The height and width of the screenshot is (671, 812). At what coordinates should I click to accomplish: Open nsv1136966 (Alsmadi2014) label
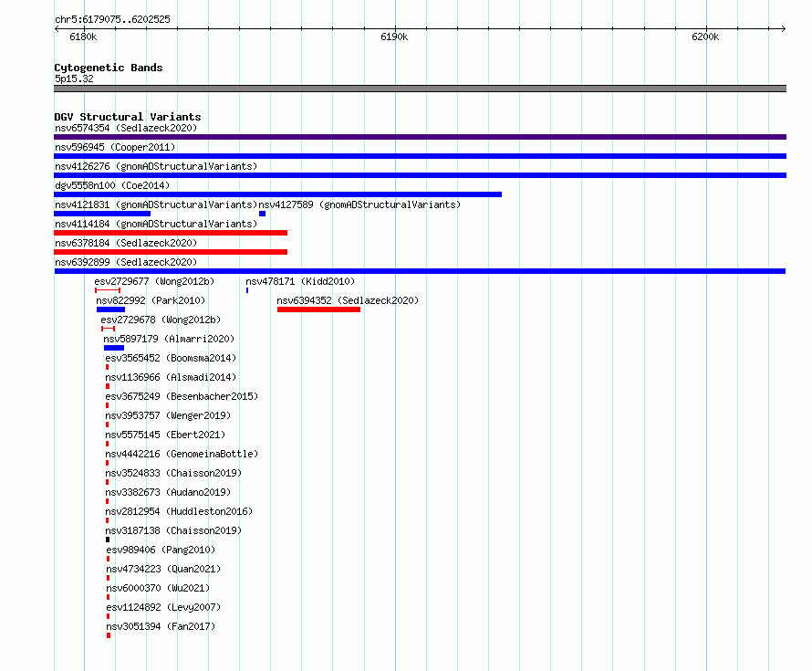(x=171, y=377)
